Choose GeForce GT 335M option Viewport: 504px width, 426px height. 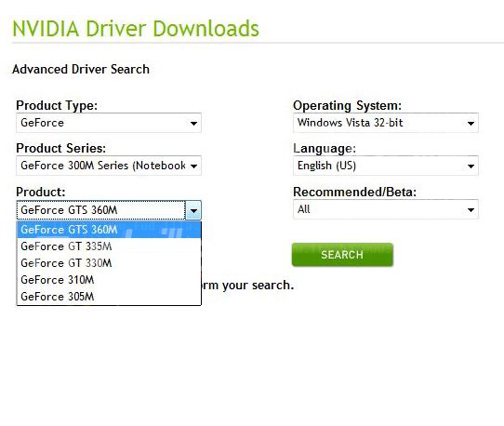pos(109,246)
